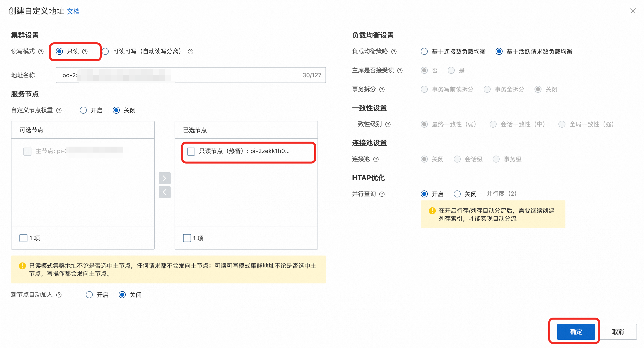The height and width of the screenshot is (348, 644).
Task: Click left arrow to remove nodes
Action: tap(165, 192)
